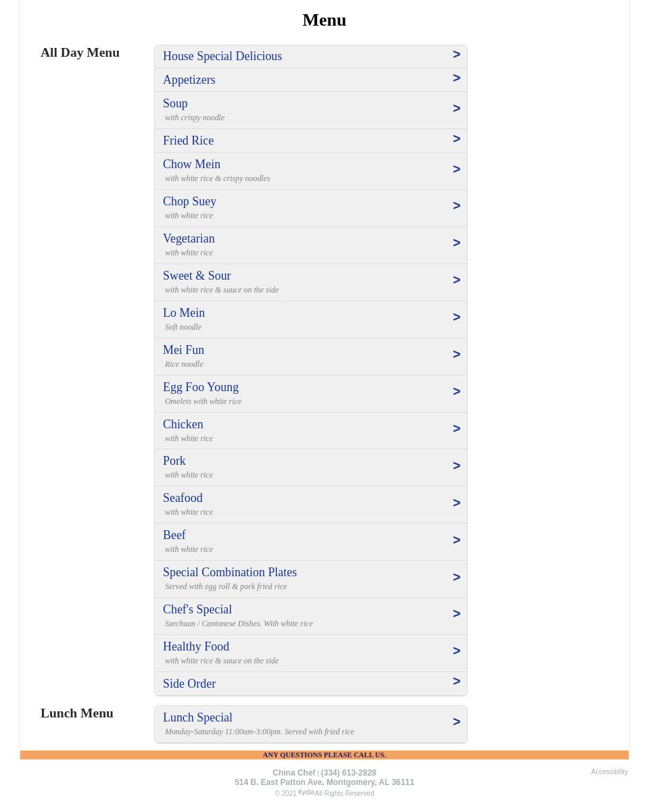The image size is (649, 812).
Task: Open Sweet & Sour category
Action: click(x=197, y=276)
